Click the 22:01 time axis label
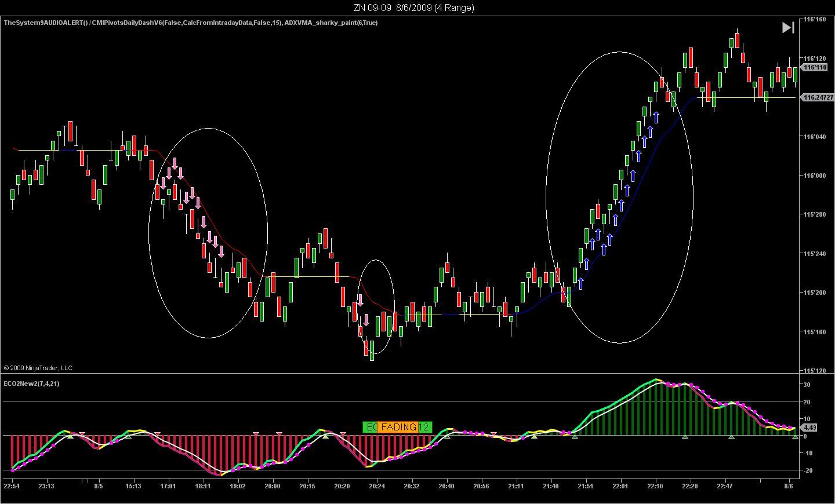835x504 pixels. coord(620,486)
